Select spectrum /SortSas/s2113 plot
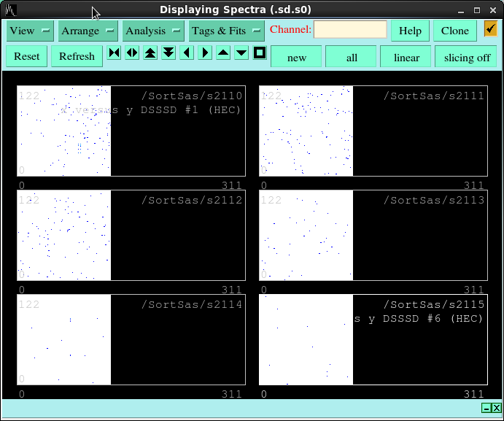The width and height of the screenshot is (504, 421). click(x=373, y=235)
